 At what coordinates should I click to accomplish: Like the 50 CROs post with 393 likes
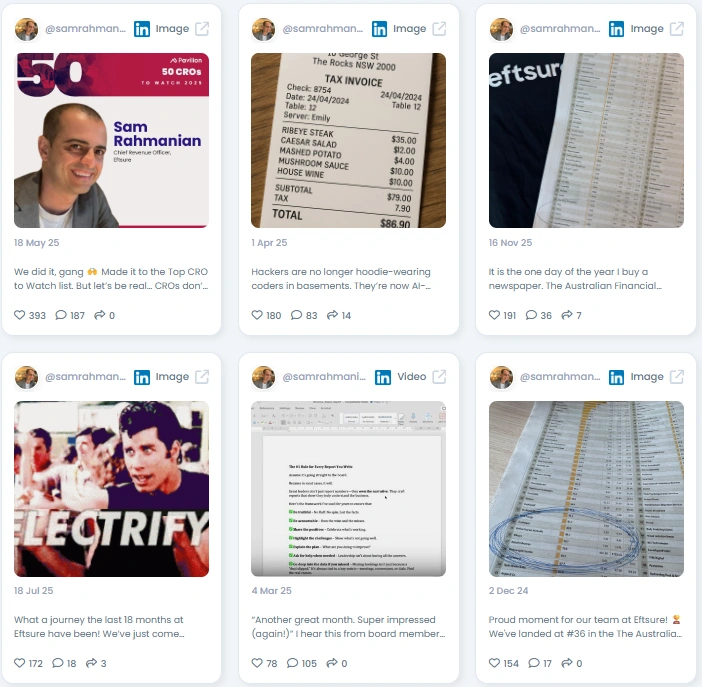click(20, 315)
